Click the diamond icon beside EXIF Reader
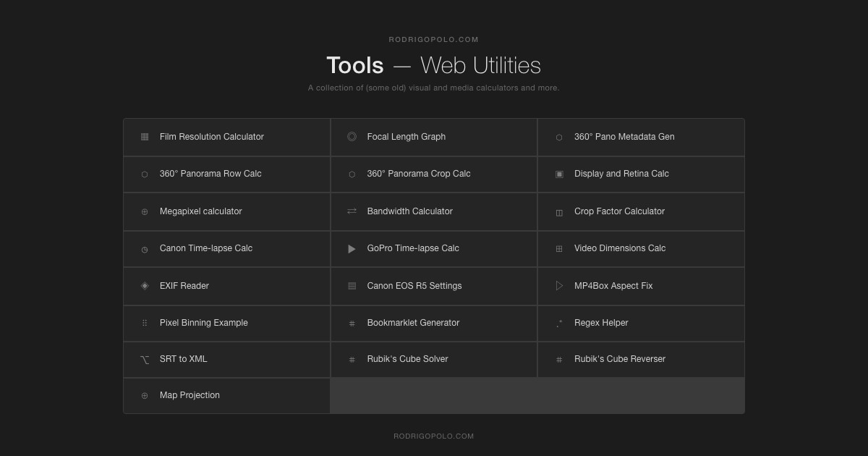This screenshot has height=456, width=868. tap(145, 286)
